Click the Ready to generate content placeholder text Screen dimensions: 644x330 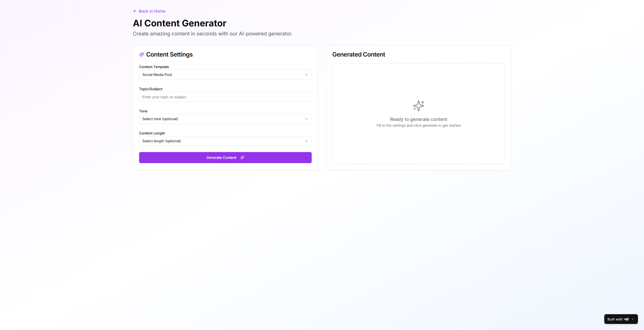(x=418, y=119)
